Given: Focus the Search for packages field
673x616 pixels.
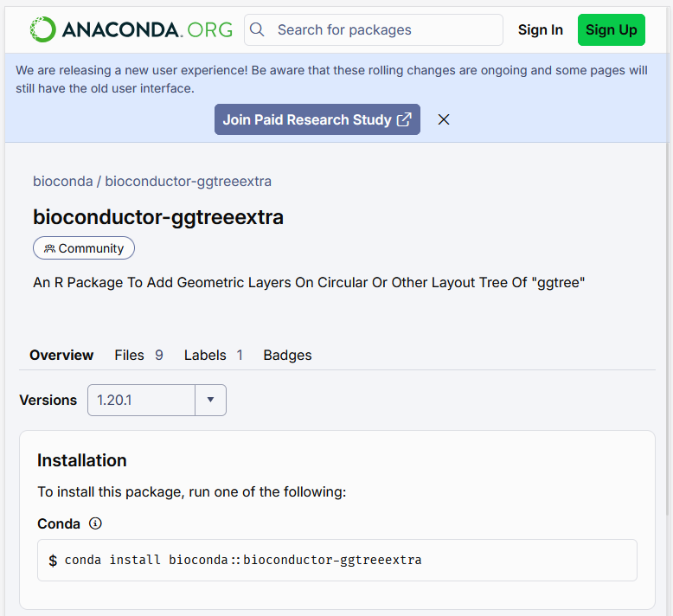Looking at the screenshot, I should pos(381,29).
